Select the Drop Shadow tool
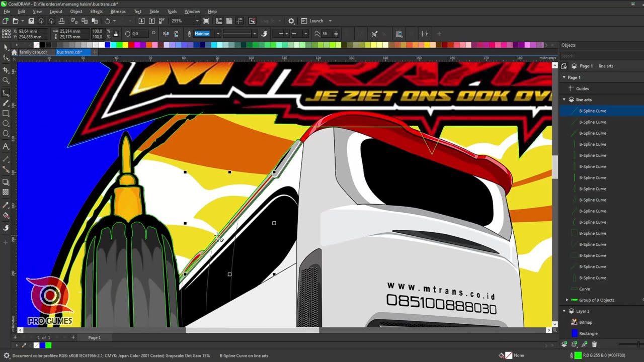 tap(6, 182)
